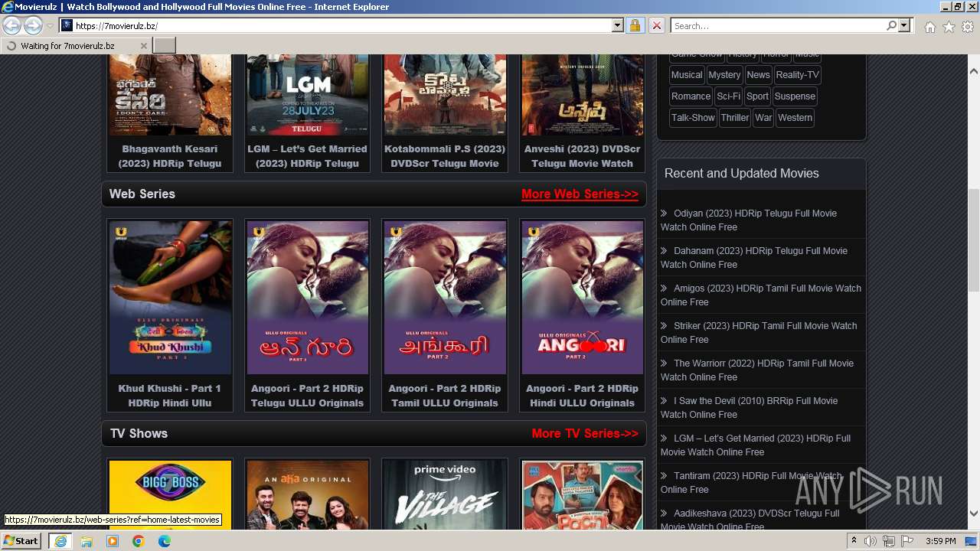Image resolution: width=980 pixels, height=551 pixels.
Task: Open The Village prime video thumbnail
Action: (445, 494)
